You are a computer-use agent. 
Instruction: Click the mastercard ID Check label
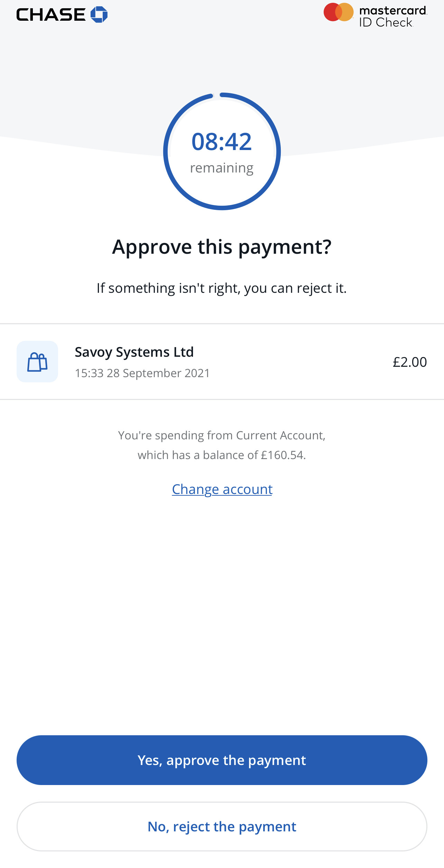pyautogui.click(x=393, y=16)
